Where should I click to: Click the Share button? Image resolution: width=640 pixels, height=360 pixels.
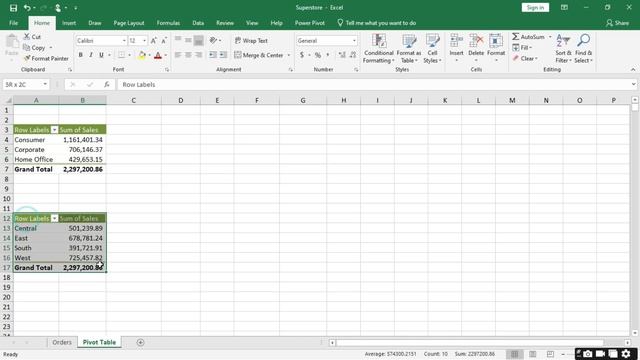617,23
